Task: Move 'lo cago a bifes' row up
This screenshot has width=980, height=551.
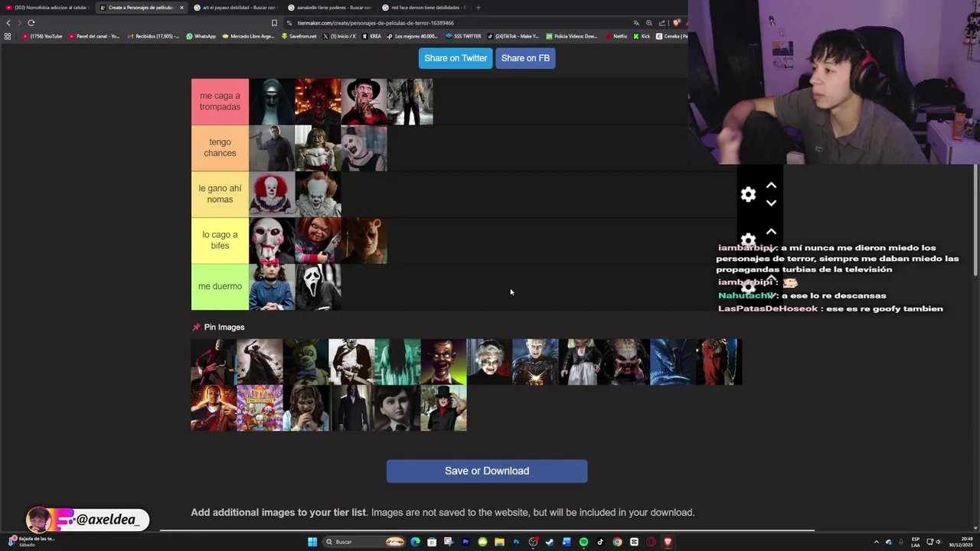Action: pos(771,231)
